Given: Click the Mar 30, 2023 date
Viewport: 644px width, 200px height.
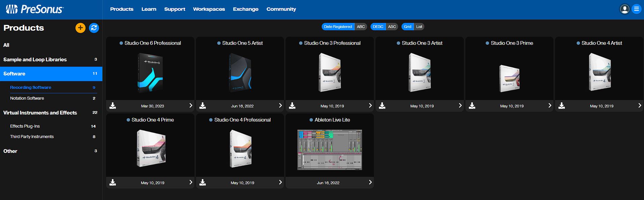Looking at the screenshot, I should click(x=153, y=106).
